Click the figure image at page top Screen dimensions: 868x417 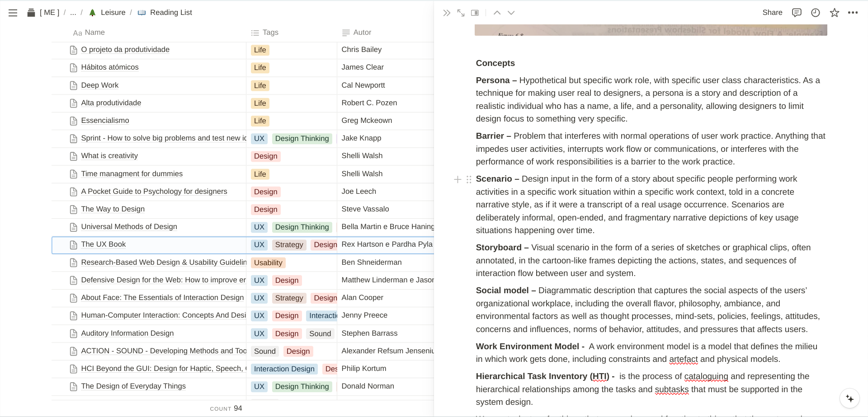coord(651,30)
